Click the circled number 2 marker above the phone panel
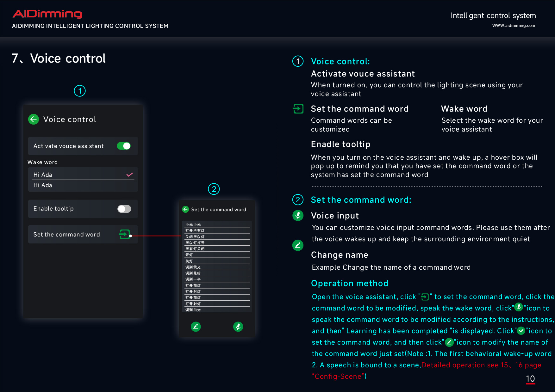This screenshot has height=392, width=555. click(214, 189)
